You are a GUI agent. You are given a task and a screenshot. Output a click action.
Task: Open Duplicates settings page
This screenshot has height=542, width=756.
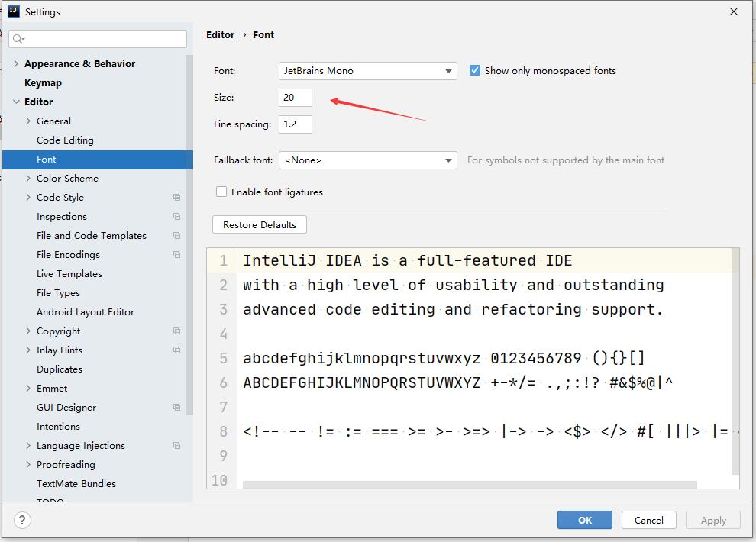tap(60, 369)
